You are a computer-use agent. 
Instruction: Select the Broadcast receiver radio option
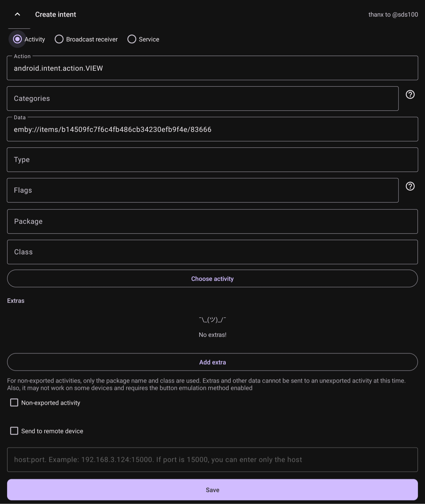pyautogui.click(x=59, y=39)
